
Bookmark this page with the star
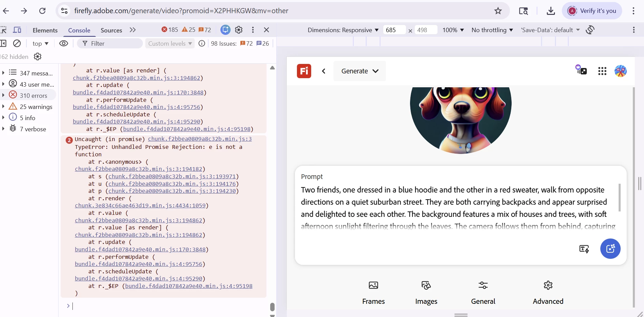click(498, 11)
